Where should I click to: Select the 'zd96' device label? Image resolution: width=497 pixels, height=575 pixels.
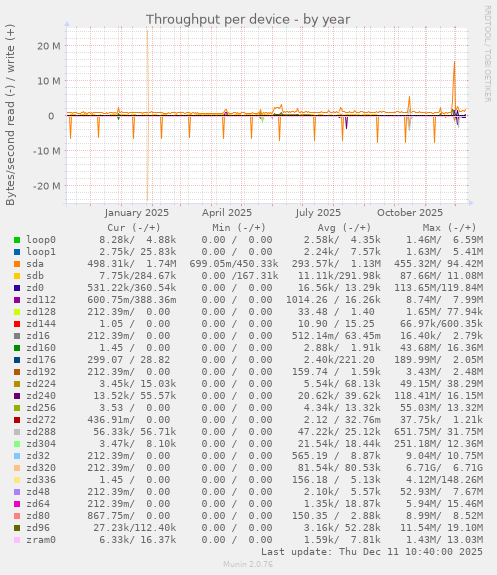tap(38, 528)
